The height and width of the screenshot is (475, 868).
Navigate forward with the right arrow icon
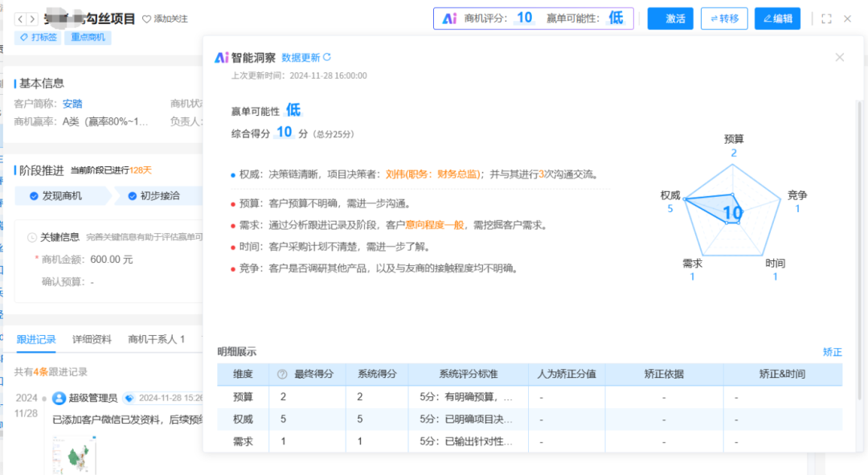pyautogui.click(x=31, y=18)
